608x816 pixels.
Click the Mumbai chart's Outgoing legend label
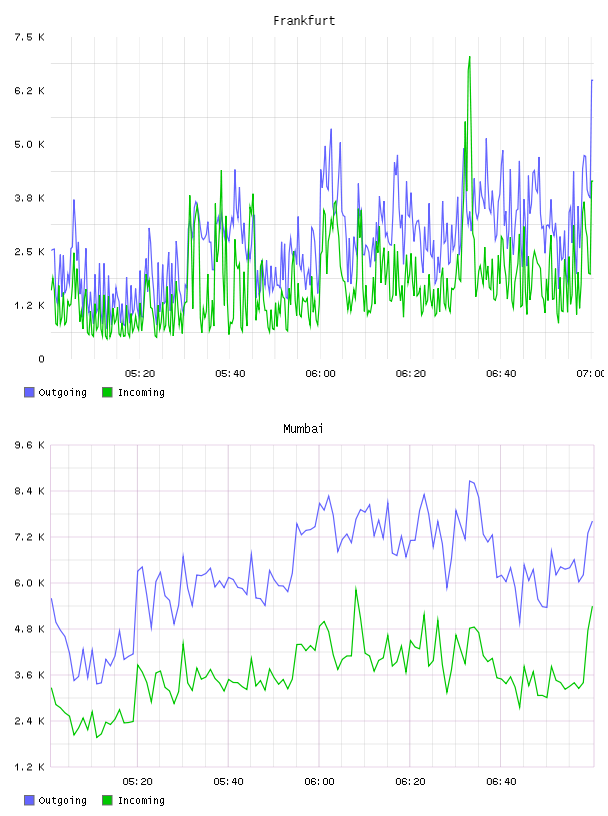click(x=62, y=800)
